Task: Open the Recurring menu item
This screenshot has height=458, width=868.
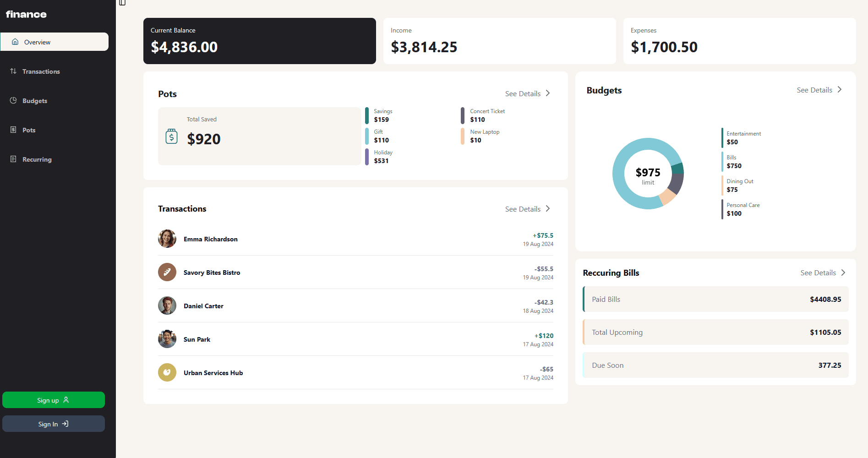Action: pos(37,159)
